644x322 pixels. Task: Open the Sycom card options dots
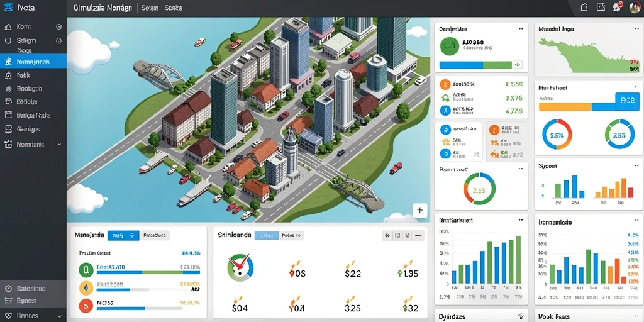tap(636, 166)
